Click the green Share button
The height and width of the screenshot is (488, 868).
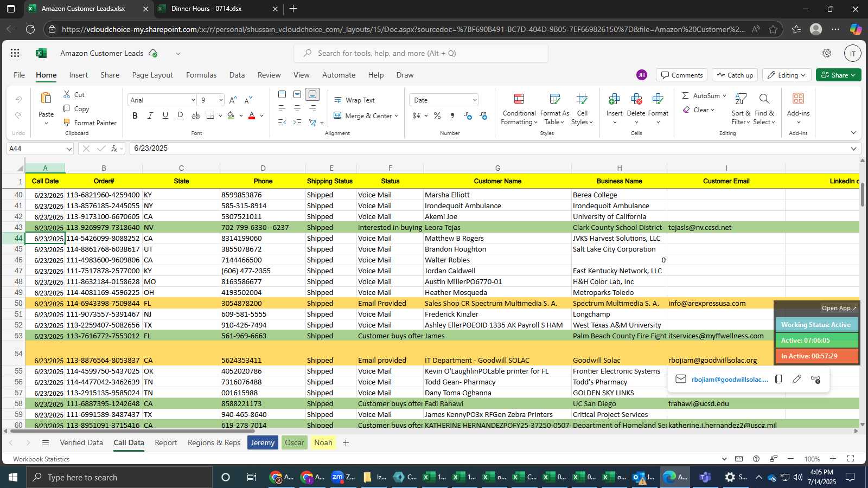839,75
